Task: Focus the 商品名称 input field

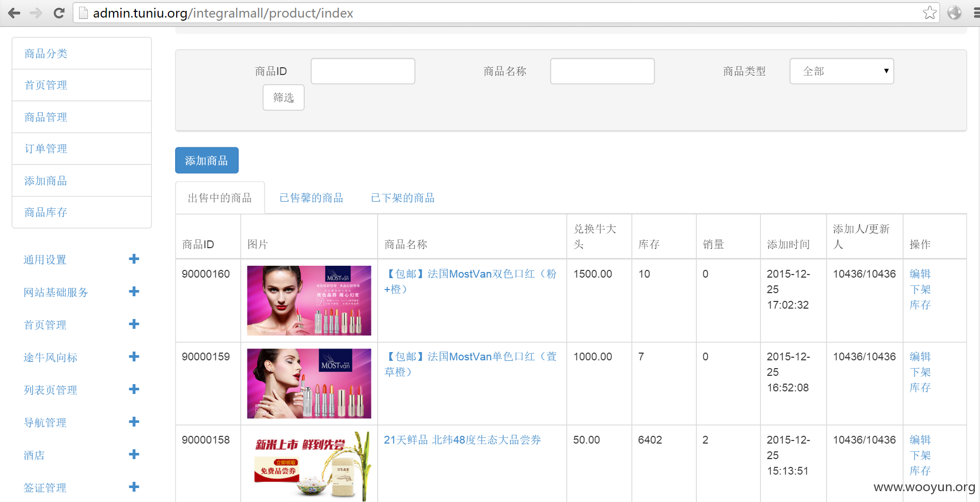Action: pos(602,71)
